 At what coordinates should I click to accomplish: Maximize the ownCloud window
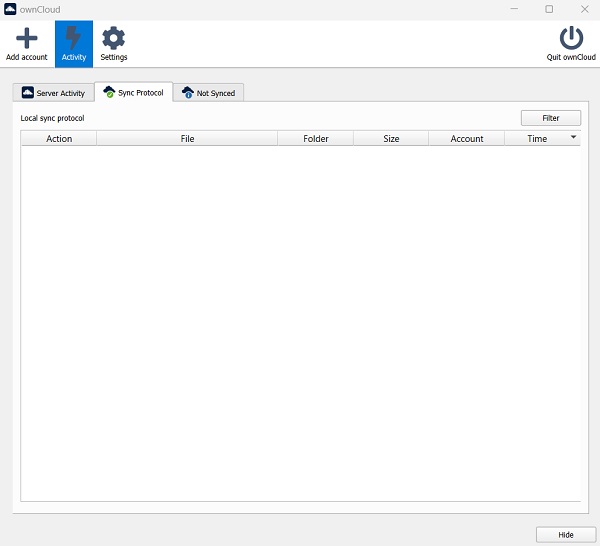coord(549,9)
